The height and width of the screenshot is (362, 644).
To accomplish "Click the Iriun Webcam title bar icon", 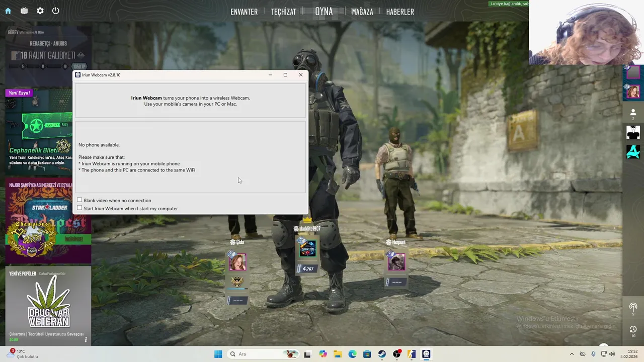I will 77,75.
